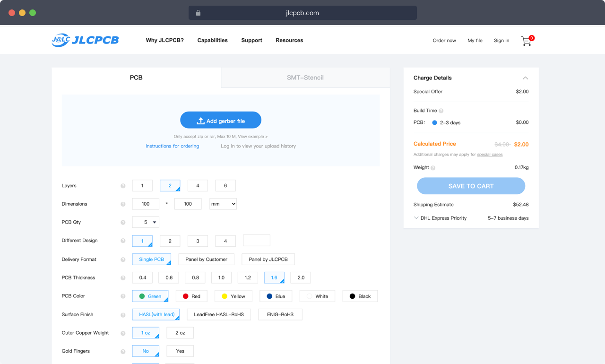This screenshot has width=605, height=364.
Task: Open help icon next to PCB Color
Action: 123,296
